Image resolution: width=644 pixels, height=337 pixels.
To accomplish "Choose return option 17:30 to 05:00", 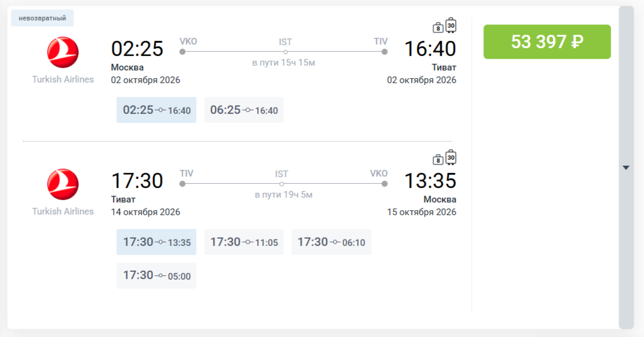I will [x=156, y=276].
